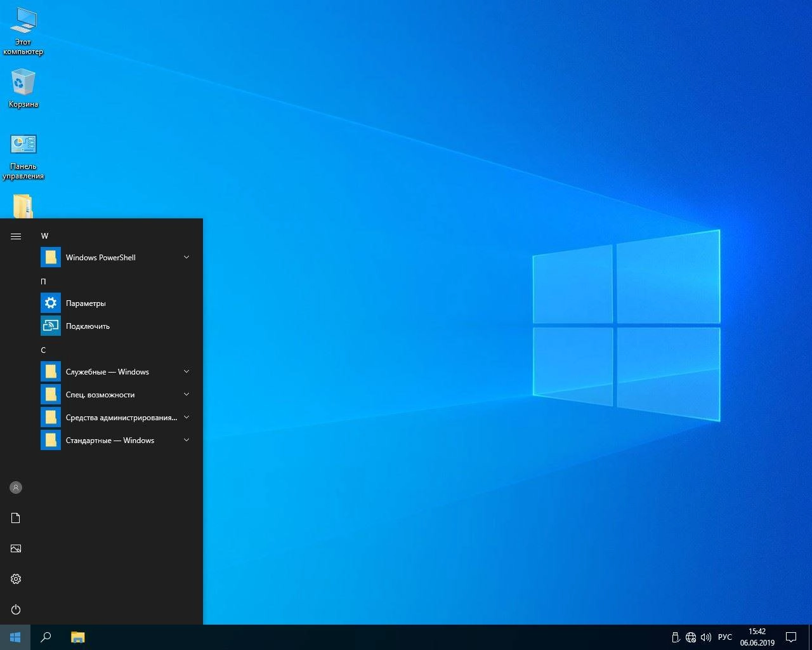
Task: Open the Служебные — Windows folder entry
Action: (117, 372)
